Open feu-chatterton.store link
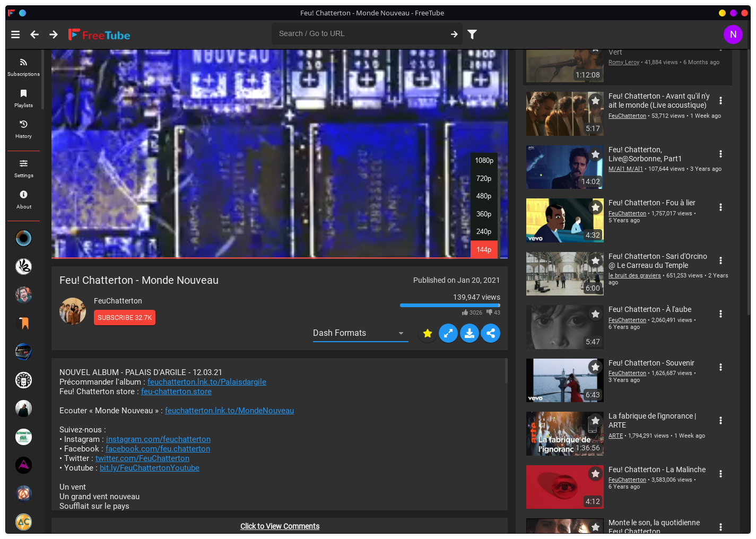756x539 pixels. 176,392
